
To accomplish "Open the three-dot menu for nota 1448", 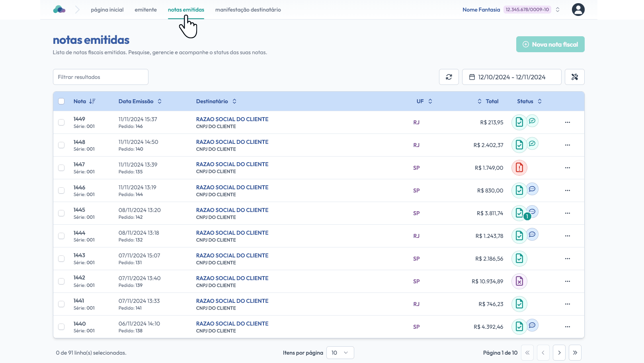I will tap(567, 145).
